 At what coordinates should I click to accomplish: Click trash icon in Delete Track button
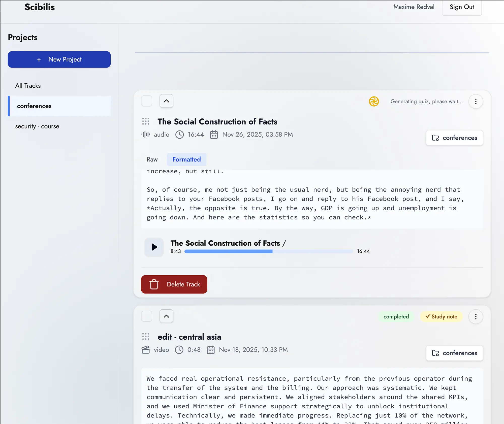click(154, 284)
